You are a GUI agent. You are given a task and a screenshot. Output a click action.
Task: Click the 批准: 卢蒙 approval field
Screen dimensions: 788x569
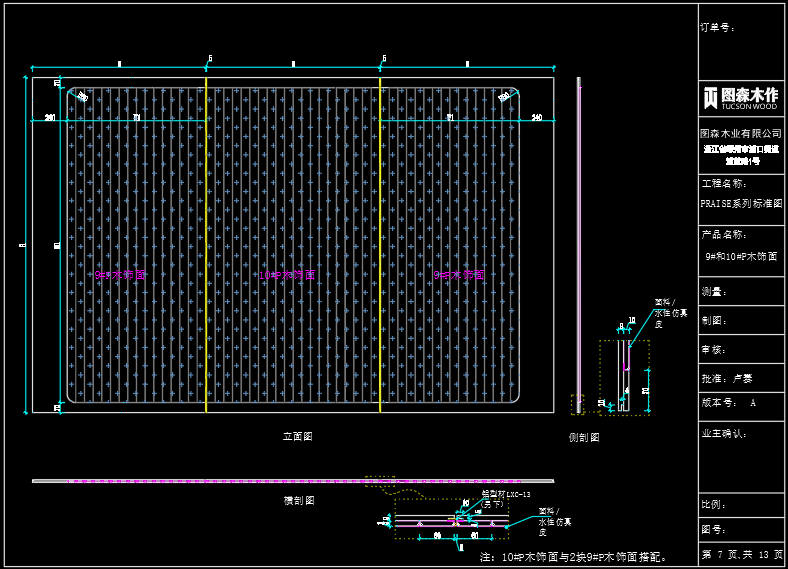[x=727, y=379]
